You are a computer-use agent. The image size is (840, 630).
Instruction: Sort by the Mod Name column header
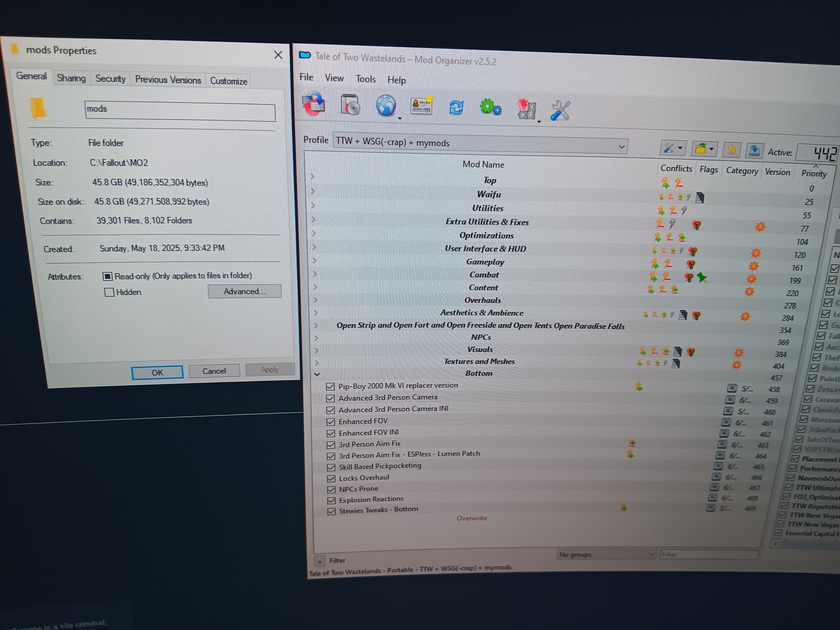point(483,164)
